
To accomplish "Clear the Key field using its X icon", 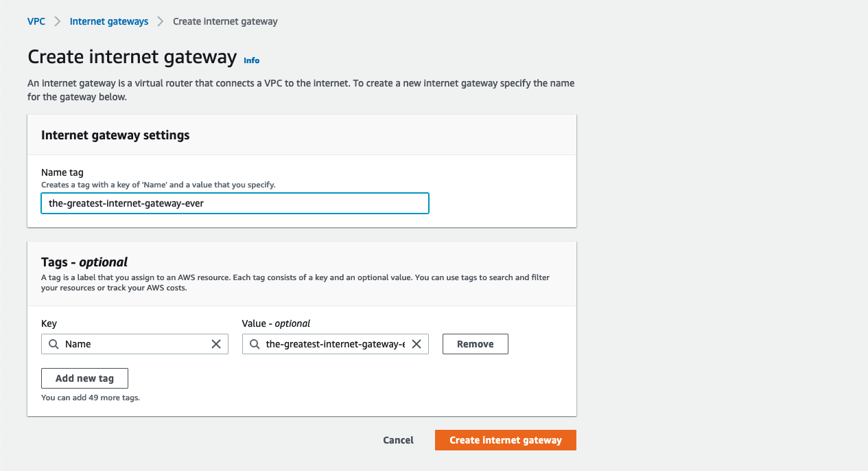I will pyautogui.click(x=216, y=344).
